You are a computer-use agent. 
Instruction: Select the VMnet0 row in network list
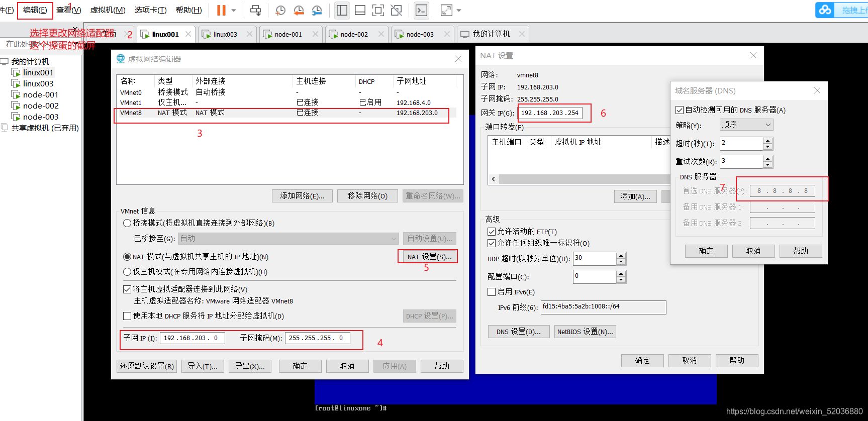286,92
